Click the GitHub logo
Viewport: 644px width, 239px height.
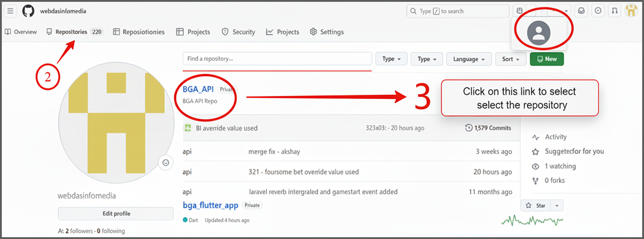click(28, 11)
